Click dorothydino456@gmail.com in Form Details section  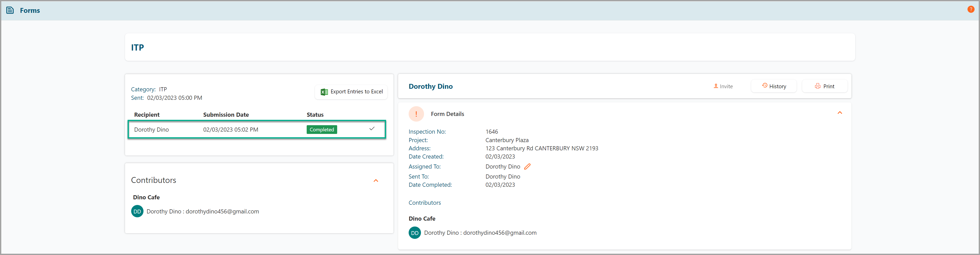500,233
